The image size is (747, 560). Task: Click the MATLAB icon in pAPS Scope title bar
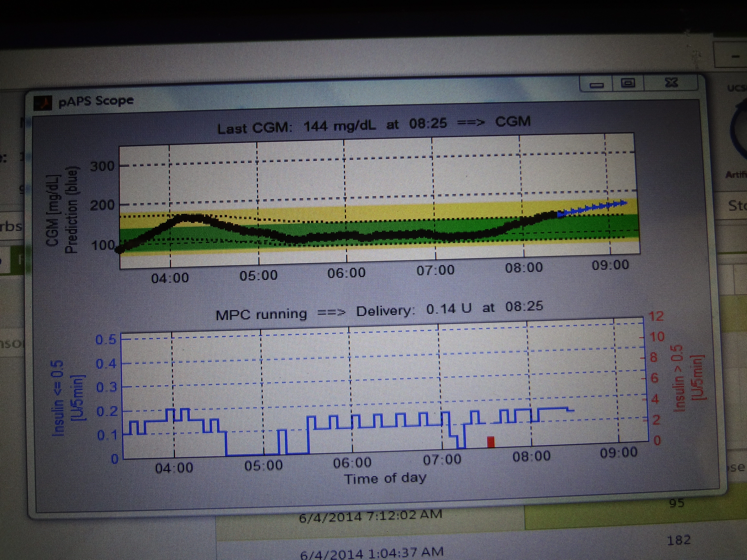(x=43, y=103)
